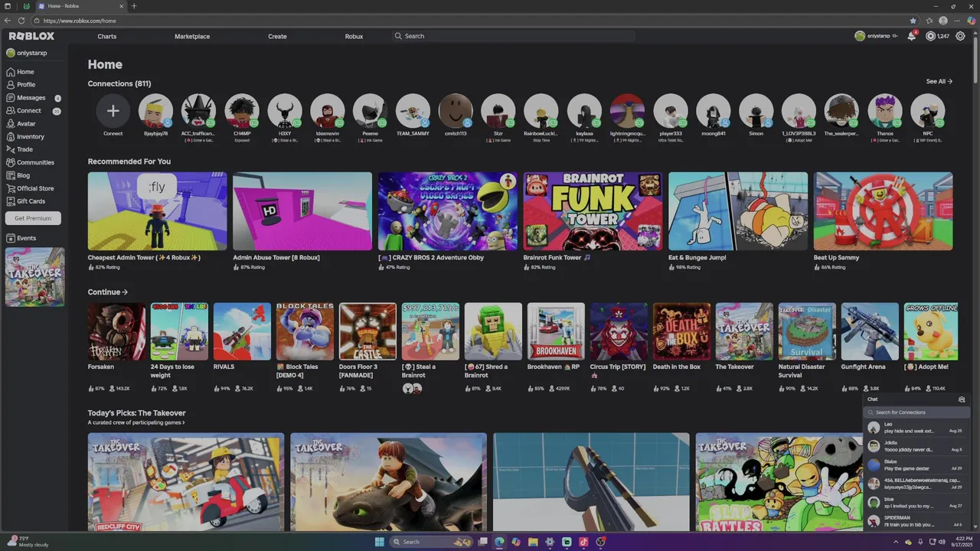This screenshot has height=551, width=980.
Task: Open Profile in the left sidebar
Action: (21, 85)
